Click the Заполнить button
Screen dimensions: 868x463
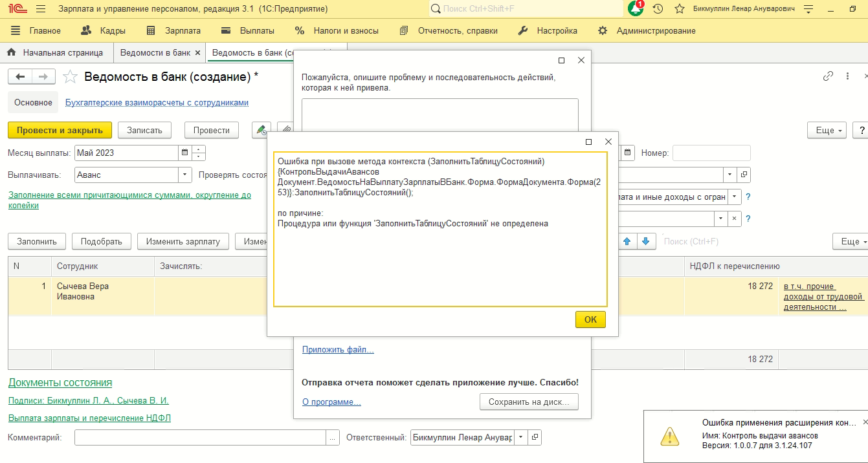coord(37,241)
